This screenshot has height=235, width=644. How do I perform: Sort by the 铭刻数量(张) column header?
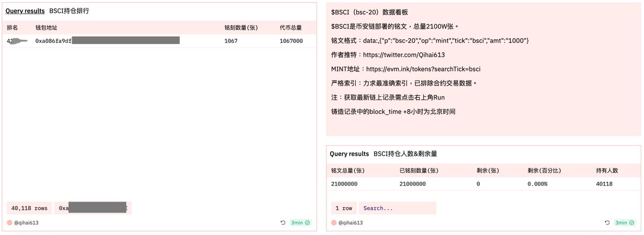241,27
